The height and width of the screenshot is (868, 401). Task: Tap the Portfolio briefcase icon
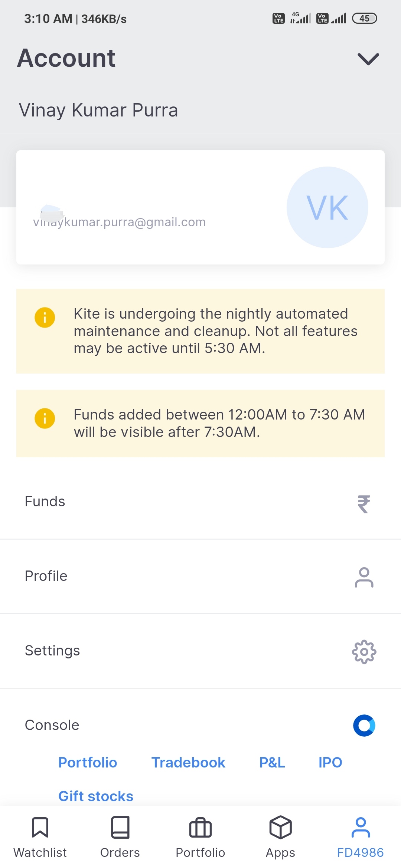(x=200, y=828)
